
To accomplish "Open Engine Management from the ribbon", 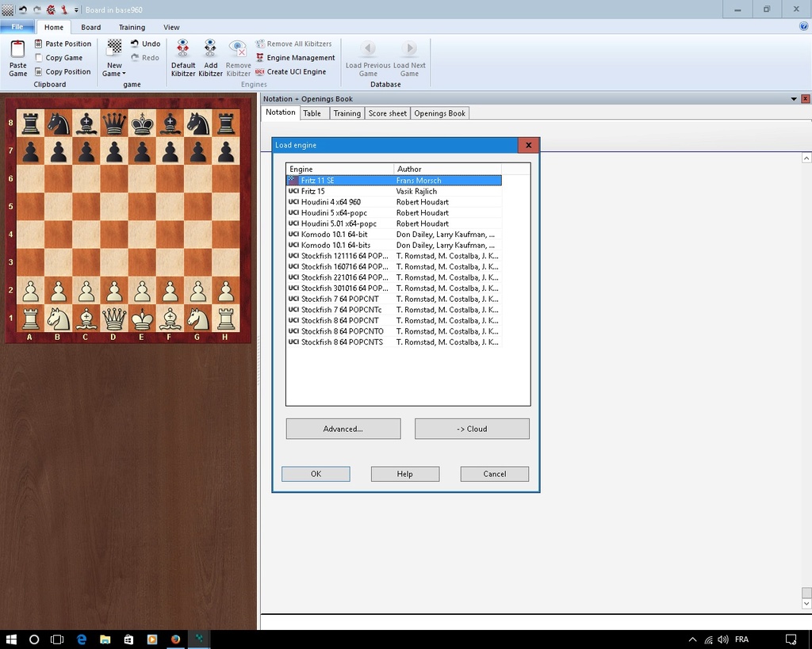I will point(295,57).
